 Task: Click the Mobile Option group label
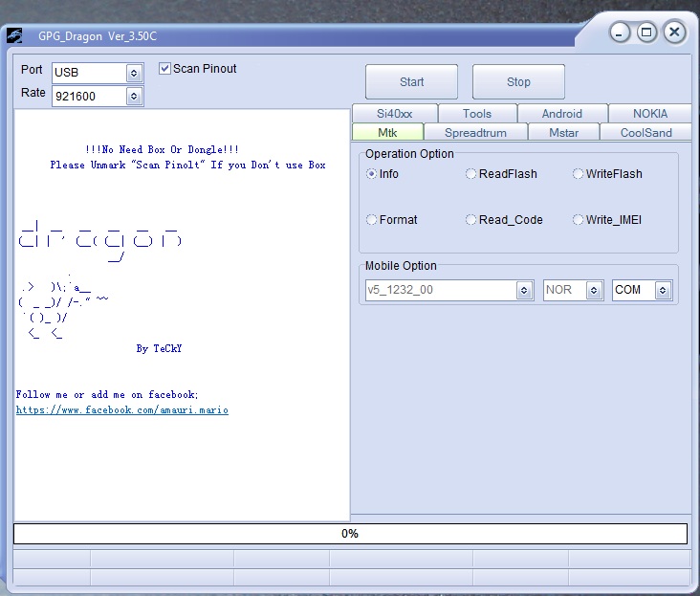(401, 266)
